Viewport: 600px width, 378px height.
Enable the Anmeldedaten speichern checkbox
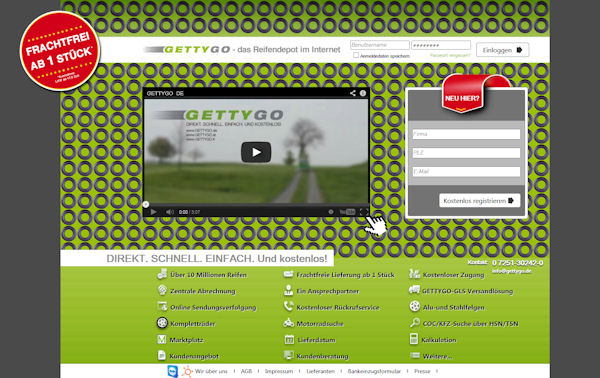pyautogui.click(x=356, y=55)
